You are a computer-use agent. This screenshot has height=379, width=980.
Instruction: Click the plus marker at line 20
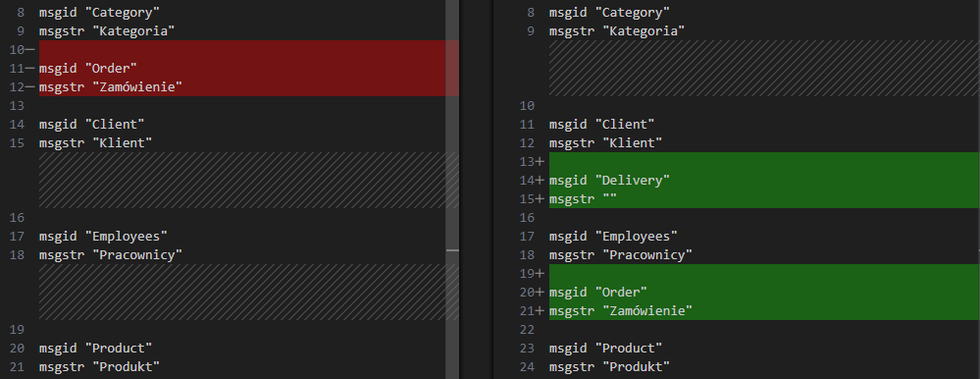pos(540,292)
